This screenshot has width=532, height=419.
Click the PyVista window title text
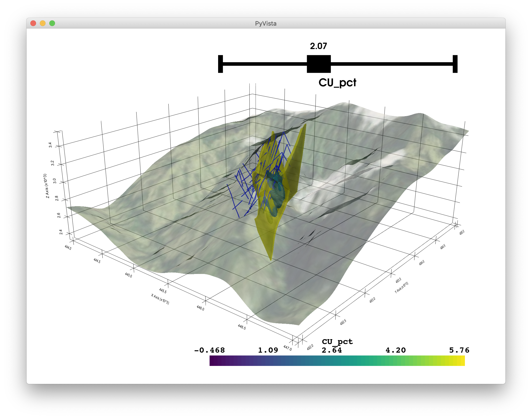(266, 23)
